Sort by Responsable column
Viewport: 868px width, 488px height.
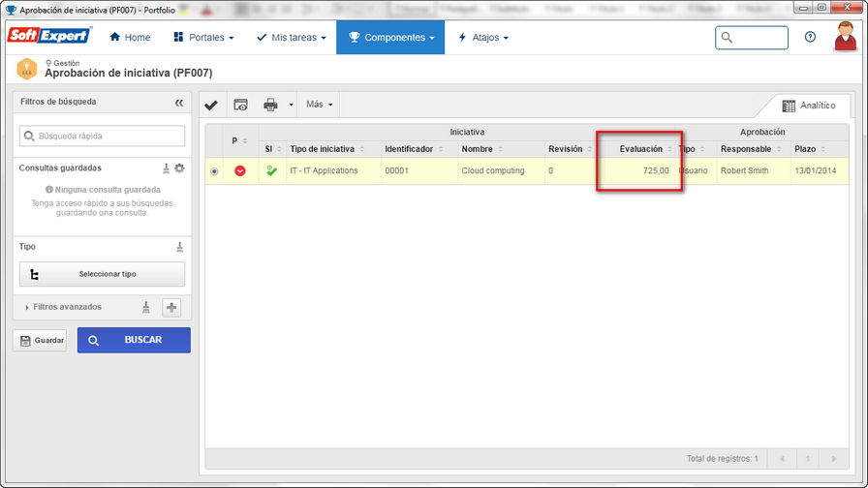[x=751, y=149]
